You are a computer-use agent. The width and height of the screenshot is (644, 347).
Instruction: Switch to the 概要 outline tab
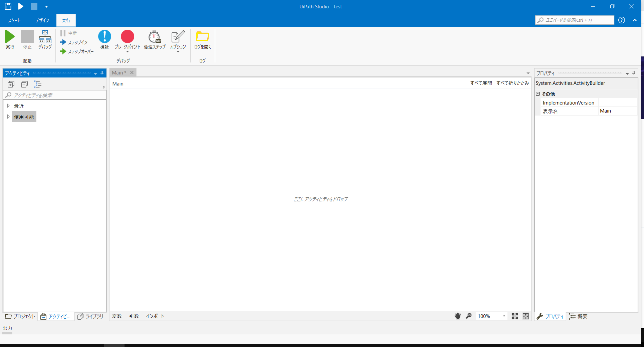578,316
